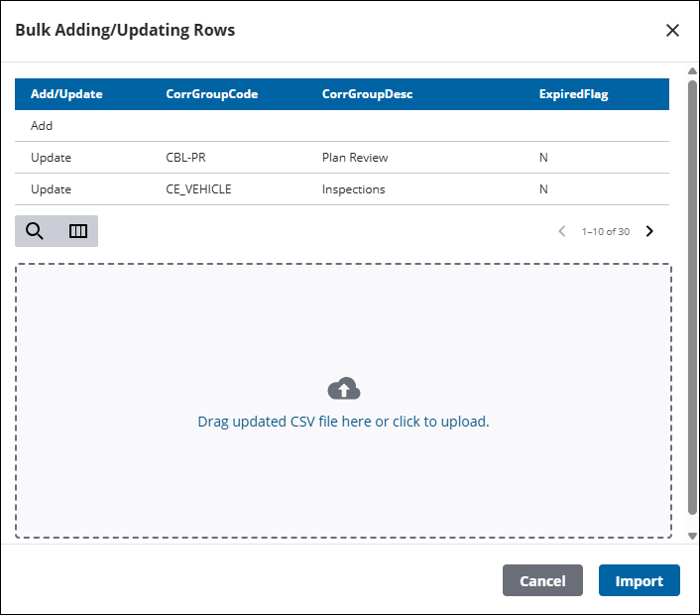Click scrollbar down arrow
The height and width of the screenshot is (615, 700).
[x=692, y=536]
